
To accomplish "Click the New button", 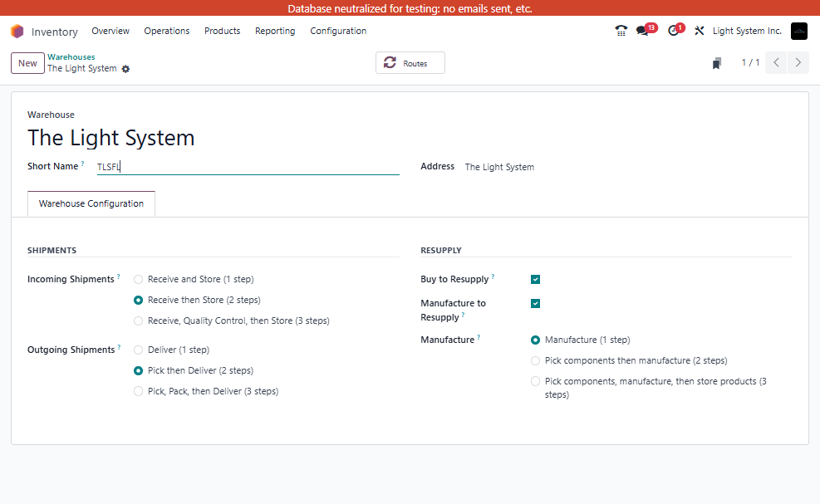I will [x=27, y=63].
